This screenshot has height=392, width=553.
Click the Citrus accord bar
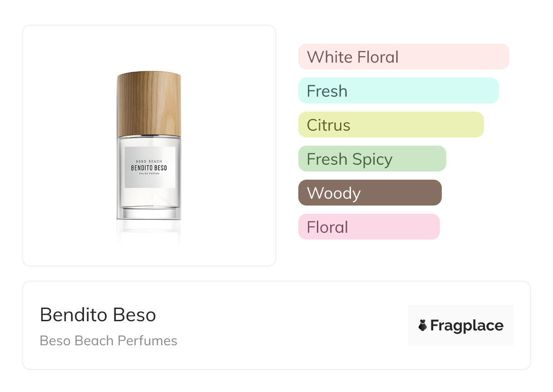pos(390,125)
